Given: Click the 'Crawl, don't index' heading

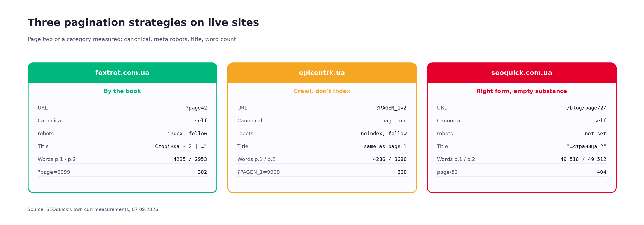Looking at the screenshot, I should [x=322, y=91].
